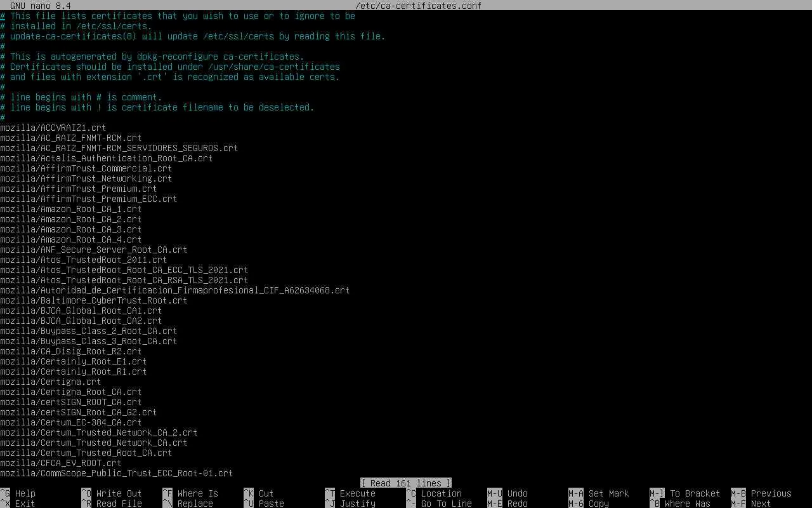This screenshot has width=812, height=508.
Task: Click the AffirmTrust_Networking.crt line
Action: (86, 178)
